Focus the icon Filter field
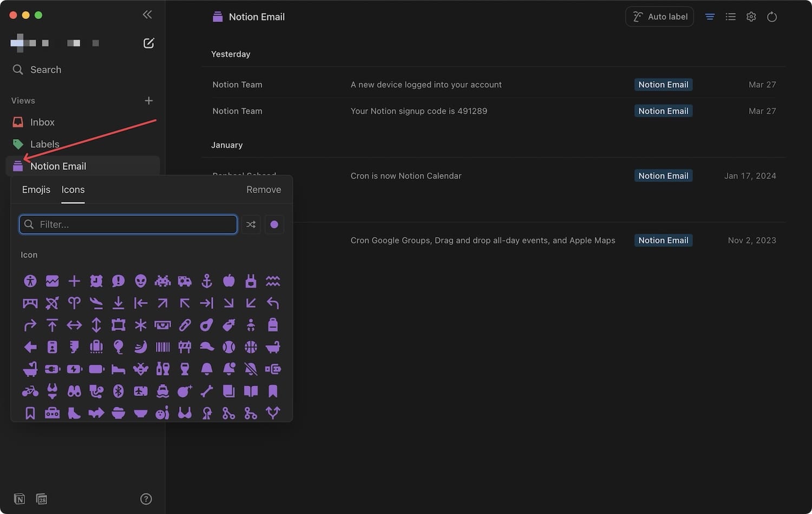Viewport: 812px width, 514px height. point(128,225)
